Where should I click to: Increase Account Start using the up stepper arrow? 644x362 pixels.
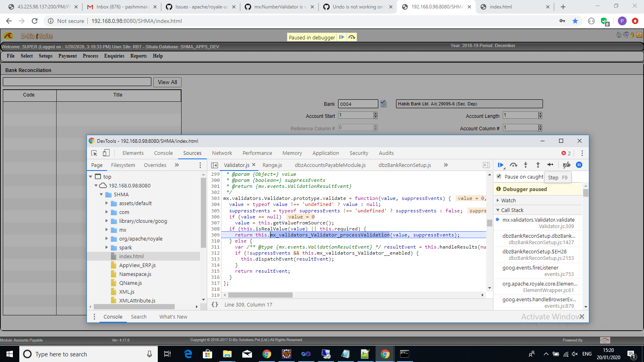[x=375, y=113]
